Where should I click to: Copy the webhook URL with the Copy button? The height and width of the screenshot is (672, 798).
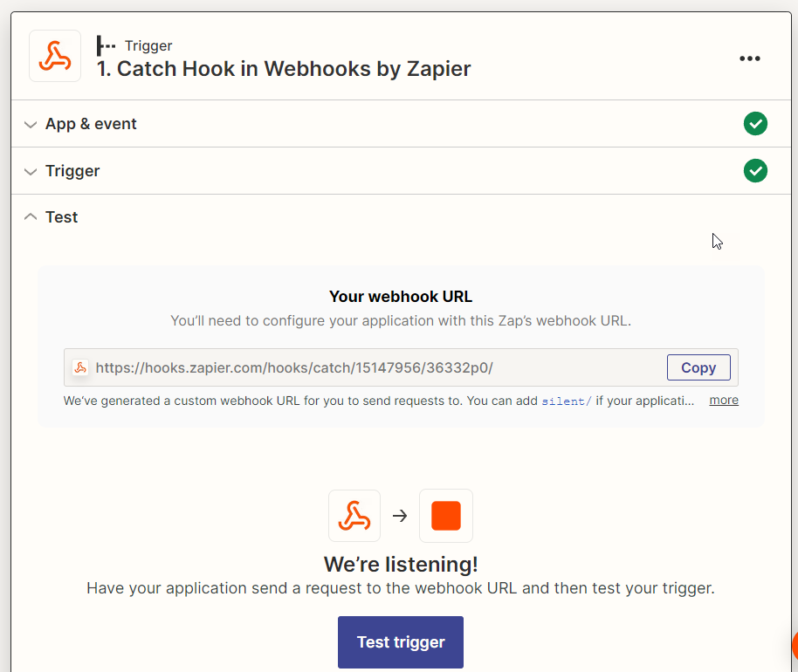[698, 367]
